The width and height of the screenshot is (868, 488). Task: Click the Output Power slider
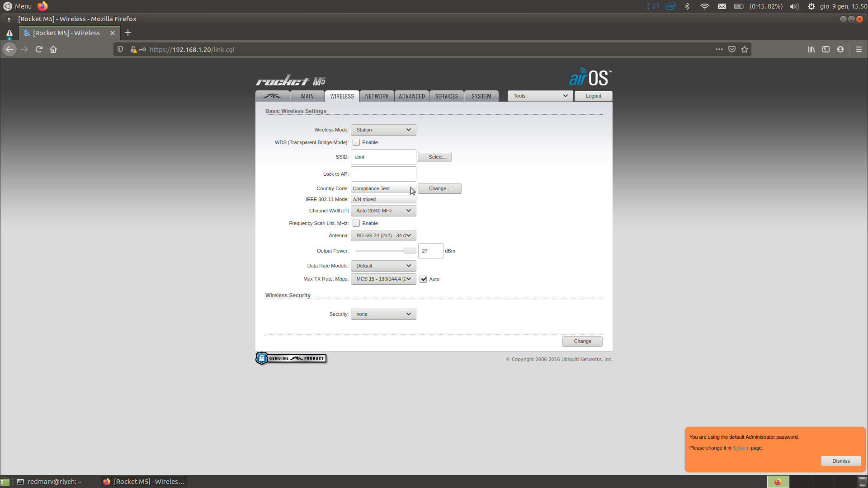386,251
